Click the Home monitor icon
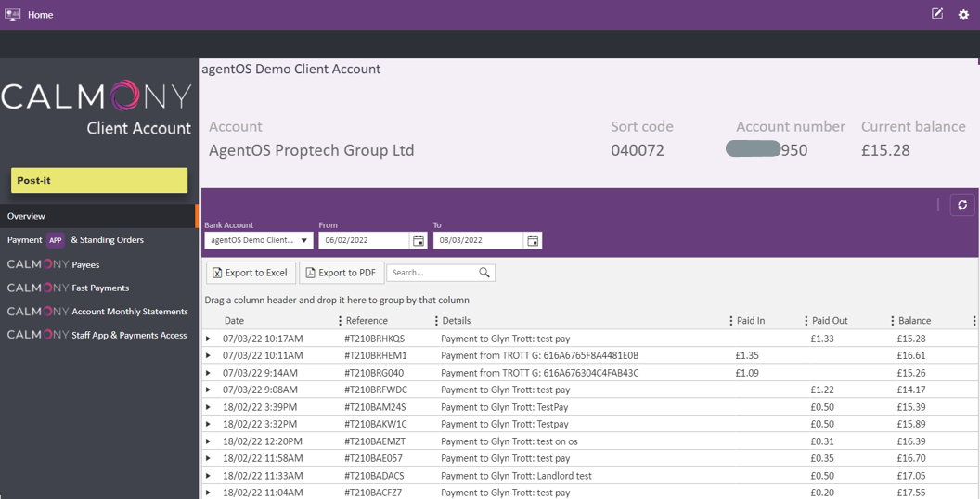 tap(13, 15)
